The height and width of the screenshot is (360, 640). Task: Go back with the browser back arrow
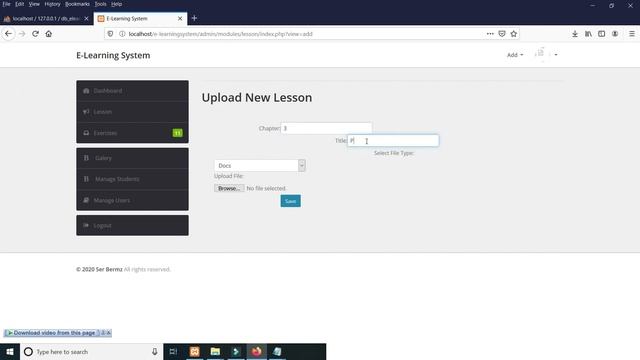(x=8, y=34)
